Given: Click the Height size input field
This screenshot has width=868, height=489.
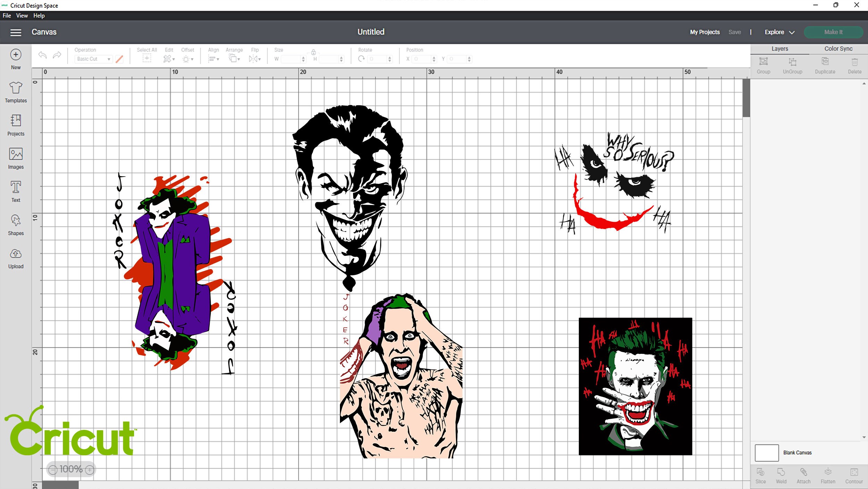Looking at the screenshot, I should pyautogui.click(x=329, y=59).
